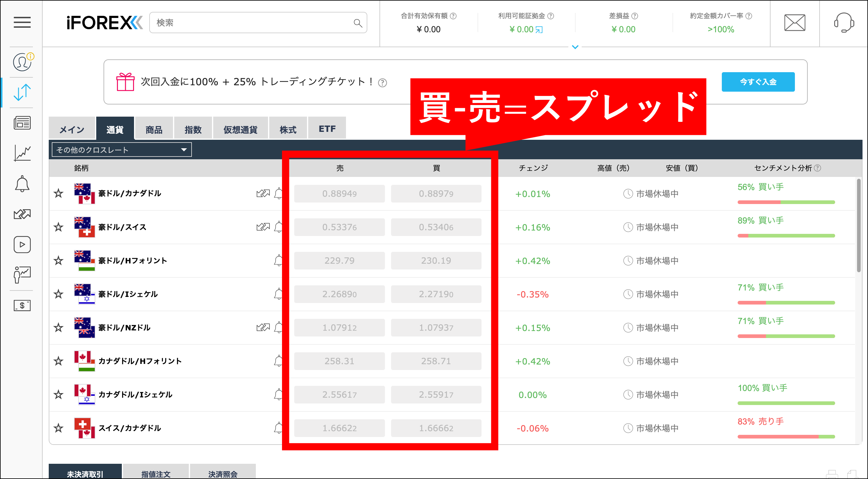868x479 pixels.
Task: Open the hamburger menu at top left
Action: (x=22, y=22)
